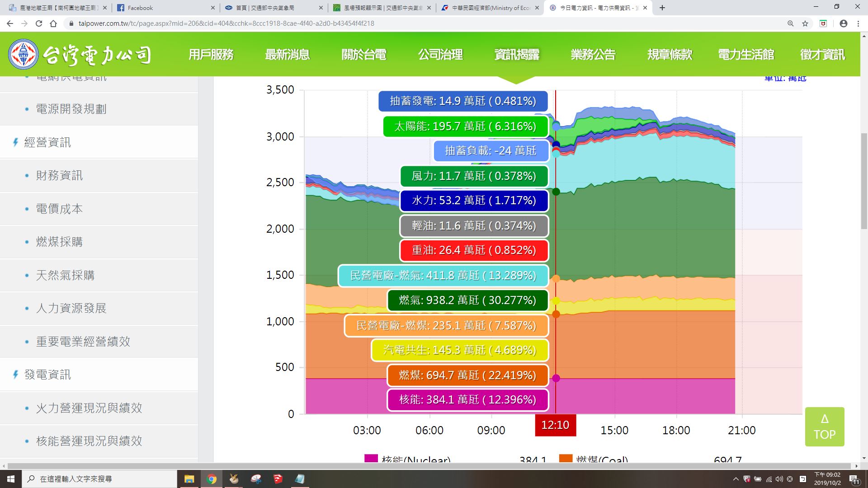Open Windows Start menu
The width and height of the screenshot is (868, 488).
pyautogui.click(x=11, y=479)
